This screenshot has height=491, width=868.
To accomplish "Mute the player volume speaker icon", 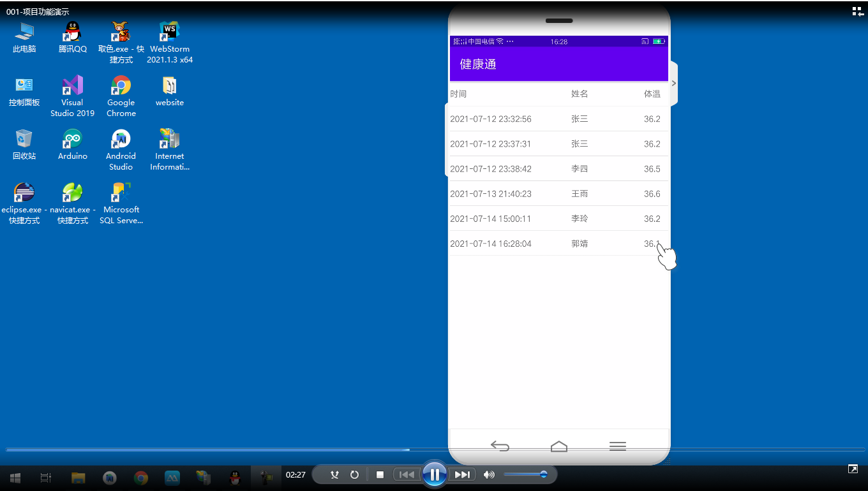I will [489, 474].
